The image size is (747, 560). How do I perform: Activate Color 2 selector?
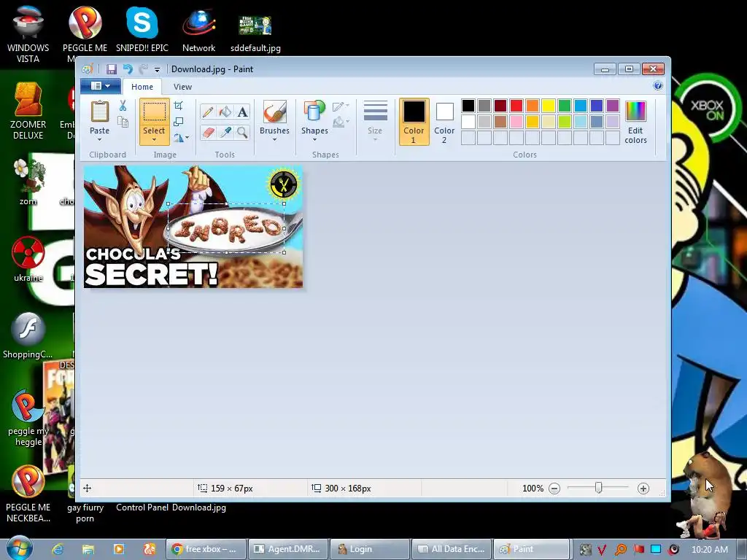tap(444, 122)
